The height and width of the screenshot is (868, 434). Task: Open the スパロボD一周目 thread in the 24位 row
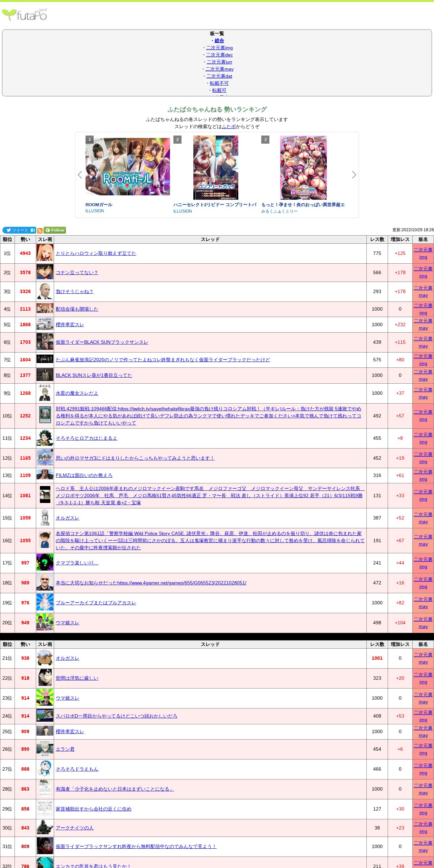[117, 716]
